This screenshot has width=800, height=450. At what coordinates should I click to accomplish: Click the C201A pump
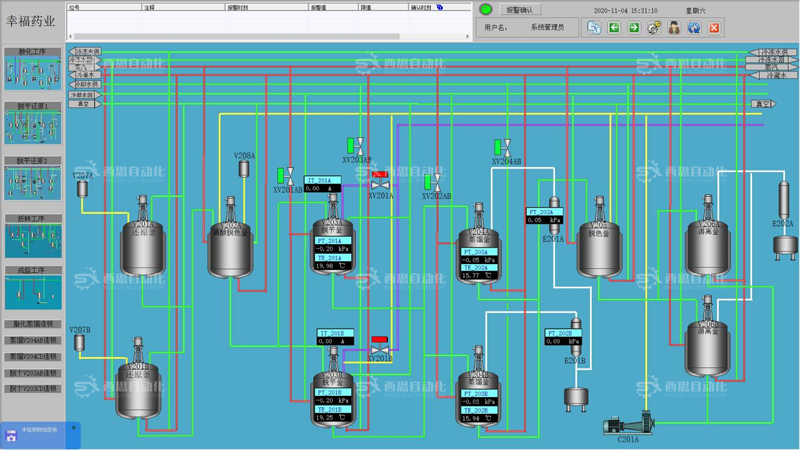coord(629,423)
